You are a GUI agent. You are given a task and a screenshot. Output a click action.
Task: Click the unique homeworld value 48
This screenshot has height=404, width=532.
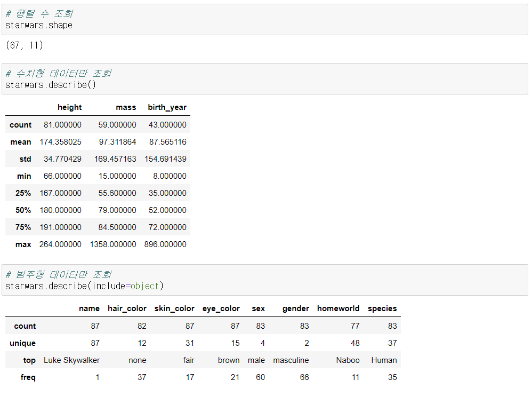click(x=355, y=343)
